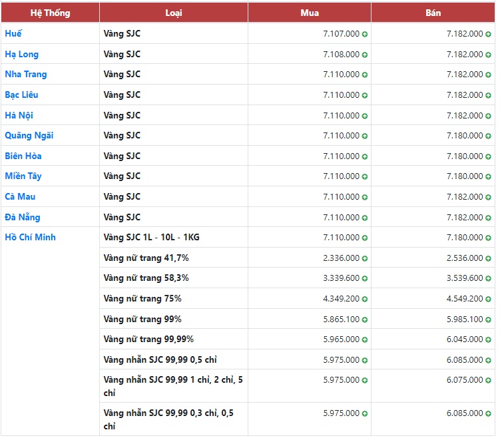Click the green icon beside Hạ Long sell price

488,55
